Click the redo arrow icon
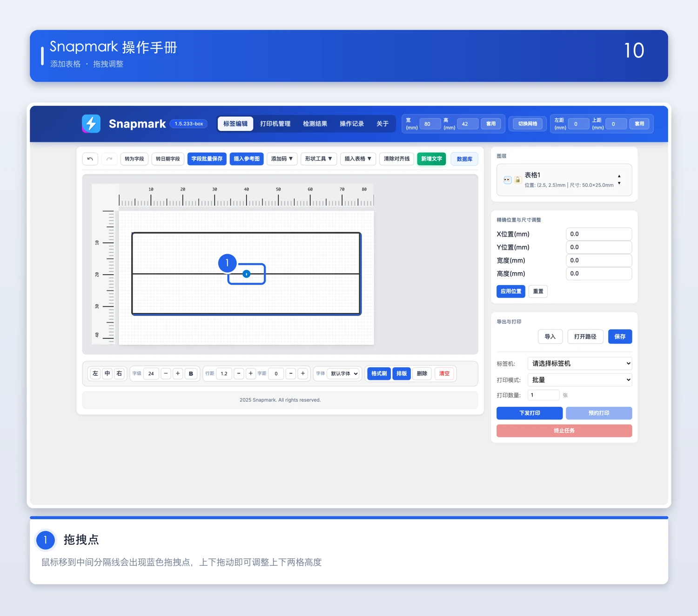This screenshot has width=698, height=616. 109,159
